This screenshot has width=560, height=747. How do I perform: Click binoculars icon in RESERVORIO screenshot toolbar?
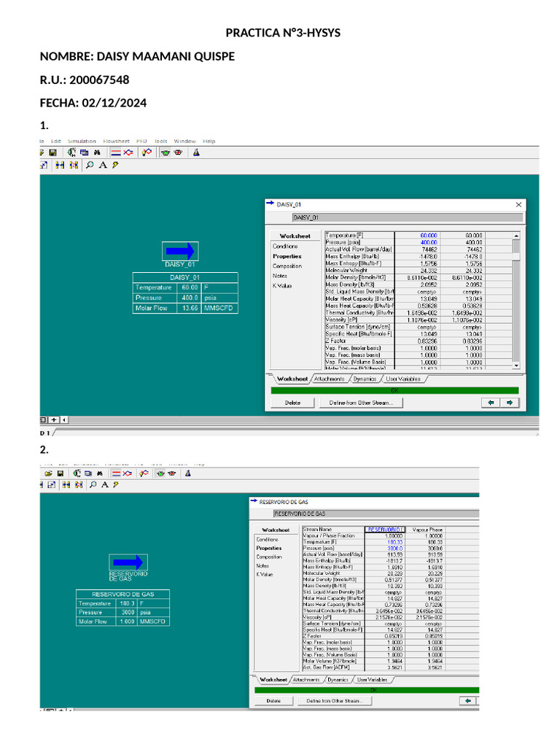click(x=99, y=473)
